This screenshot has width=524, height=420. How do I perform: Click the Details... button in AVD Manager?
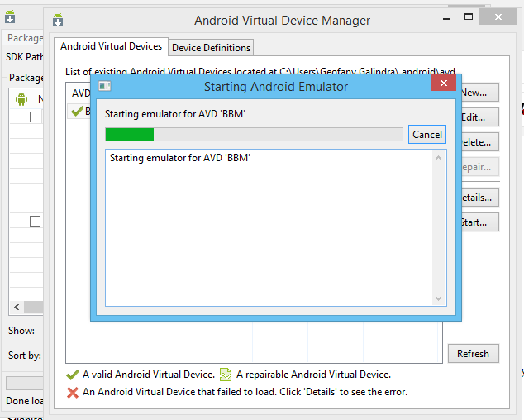480,198
